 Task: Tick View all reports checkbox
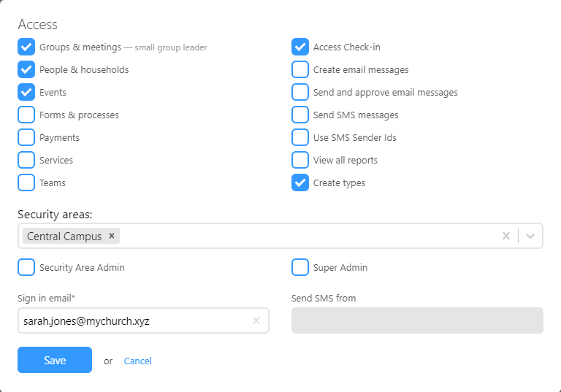[x=299, y=160]
